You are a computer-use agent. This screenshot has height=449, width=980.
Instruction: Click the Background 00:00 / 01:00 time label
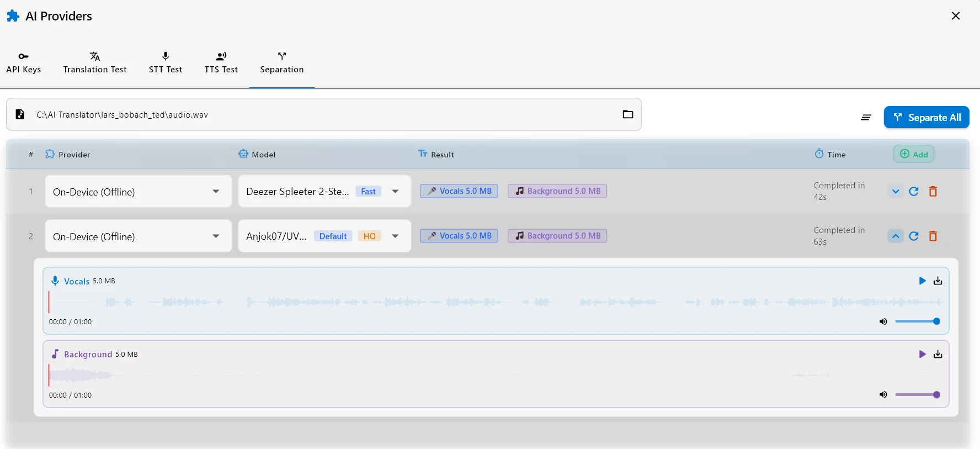[x=70, y=395]
